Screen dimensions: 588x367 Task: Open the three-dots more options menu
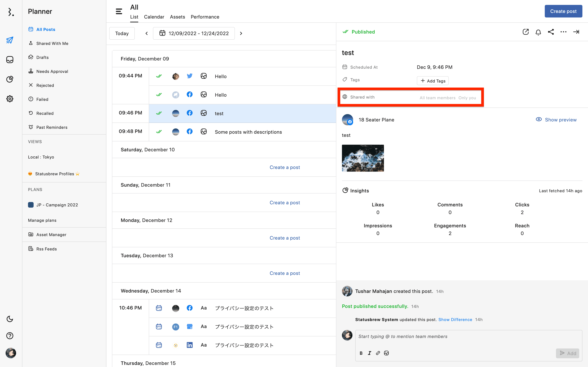pyautogui.click(x=563, y=32)
